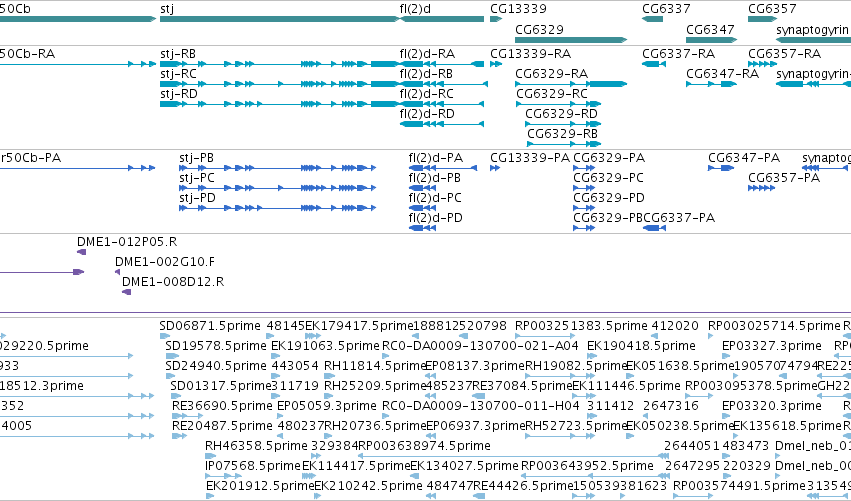Click the CG13339-RA transcript label

[531, 54]
